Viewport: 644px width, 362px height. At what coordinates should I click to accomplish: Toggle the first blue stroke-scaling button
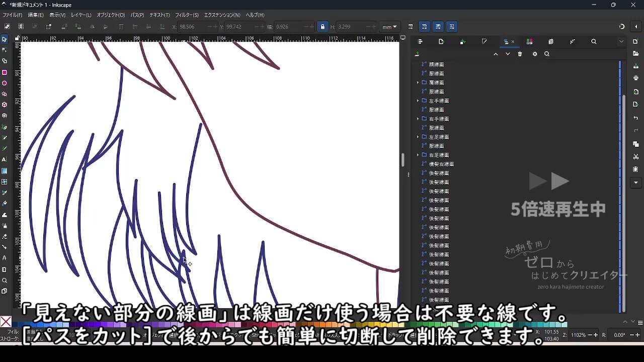(x=424, y=27)
